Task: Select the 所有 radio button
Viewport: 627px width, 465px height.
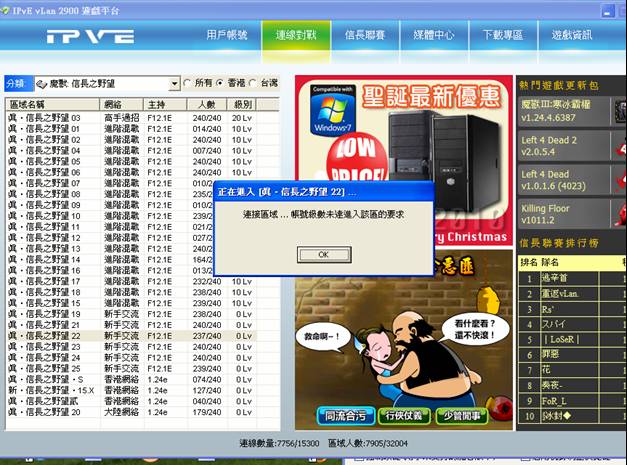Action: (x=187, y=83)
